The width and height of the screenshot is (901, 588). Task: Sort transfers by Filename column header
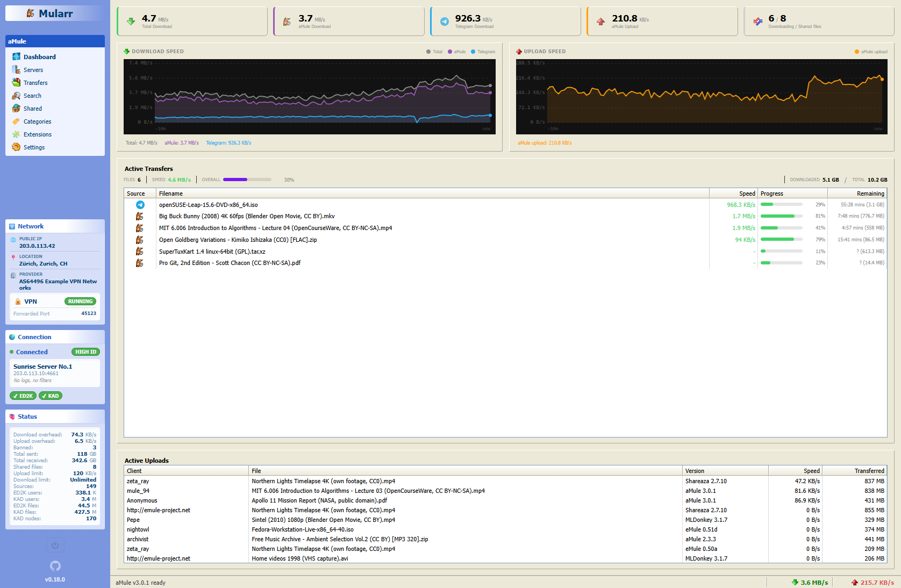click(x=432, y=193)
